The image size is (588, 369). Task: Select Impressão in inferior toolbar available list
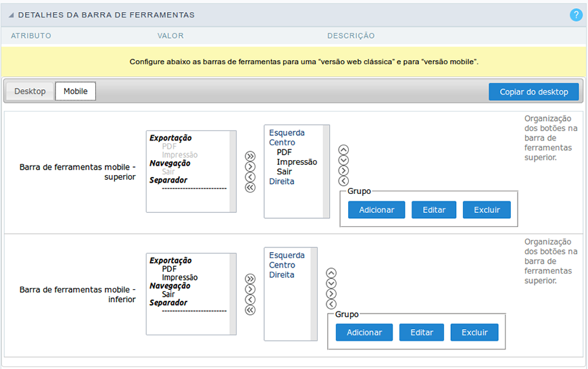[180, 278]
